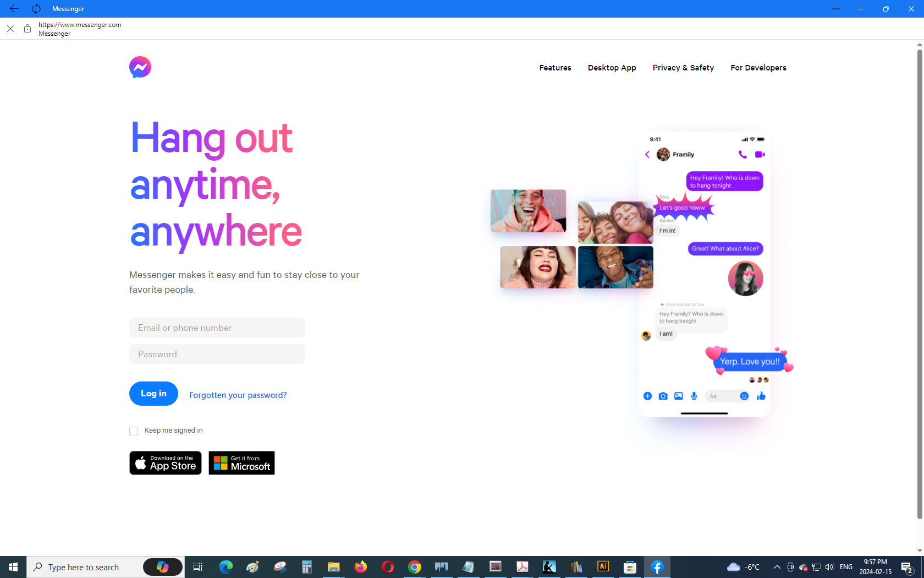
Task: Click Download on the App Store badge
Action: 166,463
